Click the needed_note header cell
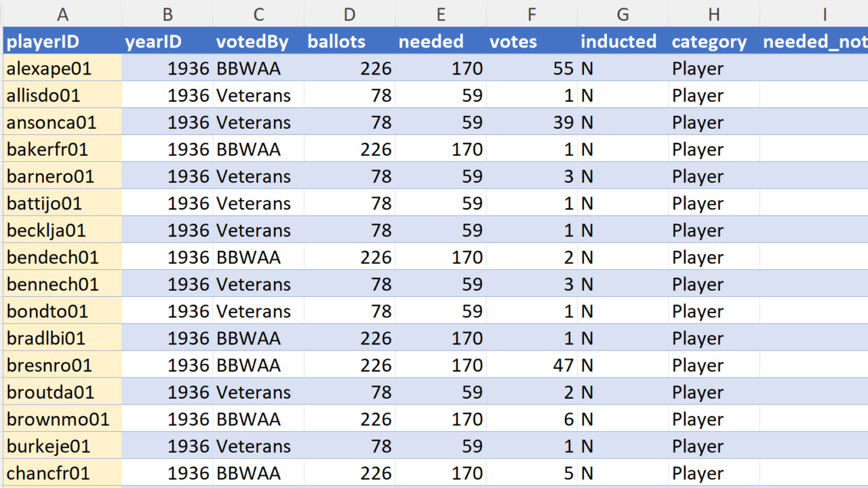The image size is (868, 488). pyautogui.click(x=814, y=41)
